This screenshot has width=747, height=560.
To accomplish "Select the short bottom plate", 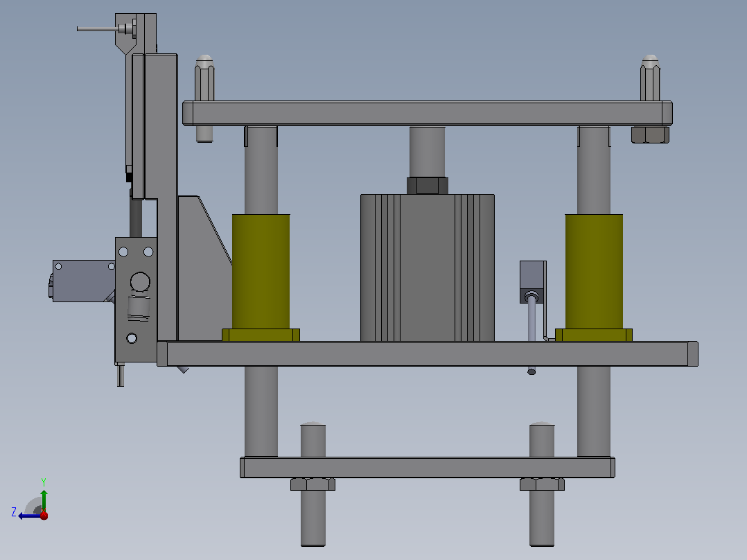I will coord(428,468).
